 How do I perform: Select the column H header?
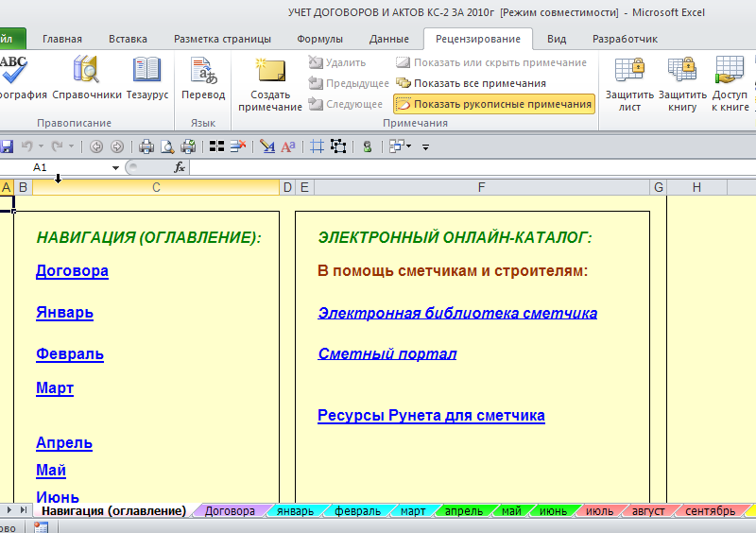696,187
